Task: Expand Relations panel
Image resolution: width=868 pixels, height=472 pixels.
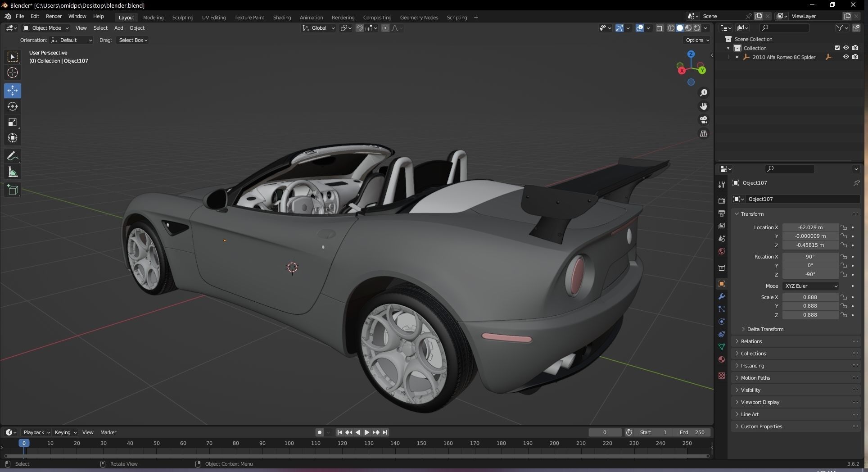Action: 796,341
